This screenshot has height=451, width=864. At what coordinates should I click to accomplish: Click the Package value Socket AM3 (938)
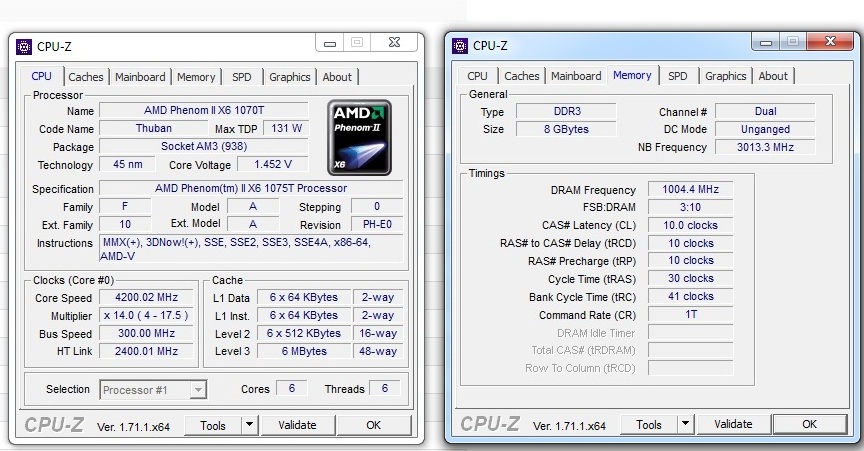point(204,147)
